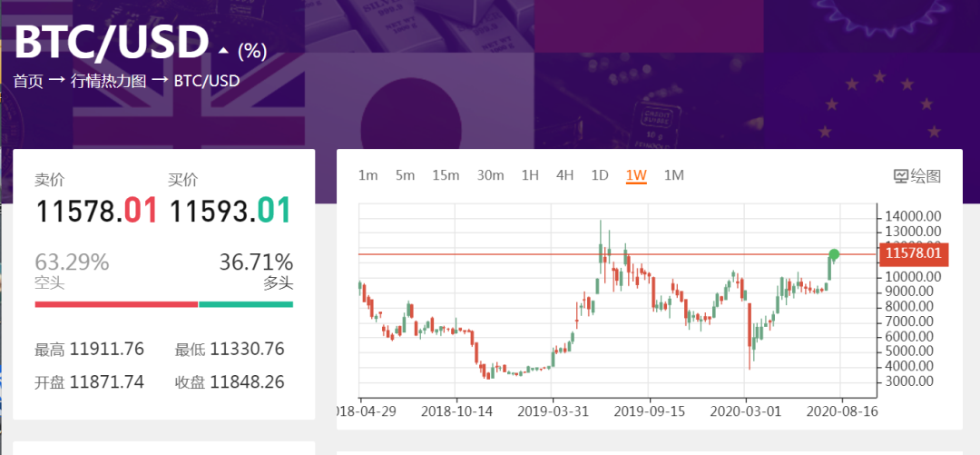Select the 5m timeframe tab
The image size is (980, 455).
[405, 175]
